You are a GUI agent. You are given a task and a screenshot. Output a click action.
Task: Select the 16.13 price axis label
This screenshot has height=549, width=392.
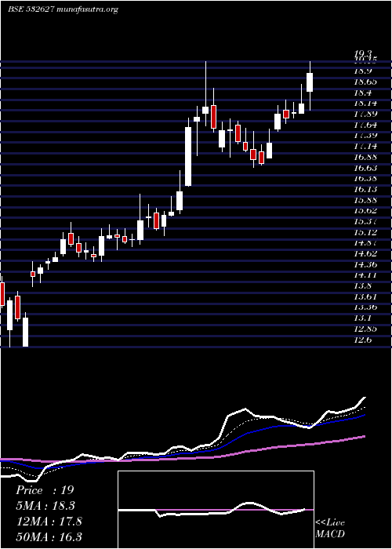[x=365, y=190]
